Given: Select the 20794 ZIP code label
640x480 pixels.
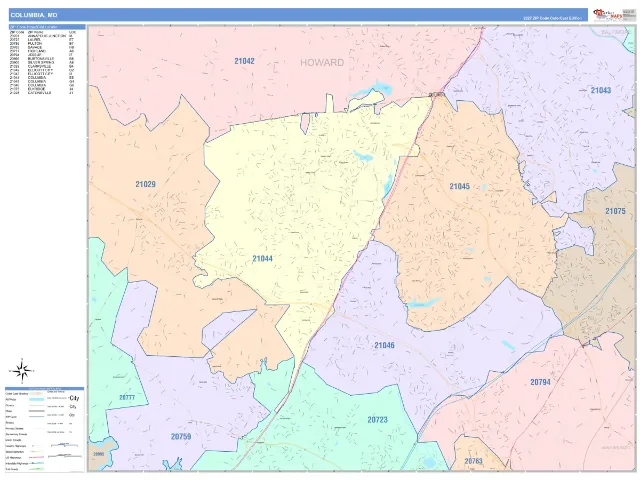Looking at the screenshot, I should tap(540, 382).
